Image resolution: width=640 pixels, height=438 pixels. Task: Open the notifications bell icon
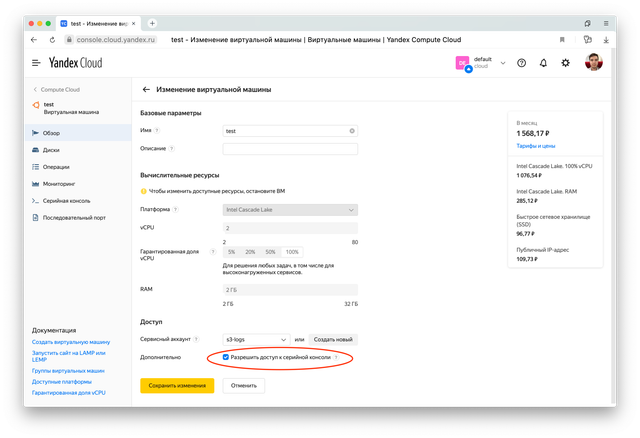tap(543, 62)
